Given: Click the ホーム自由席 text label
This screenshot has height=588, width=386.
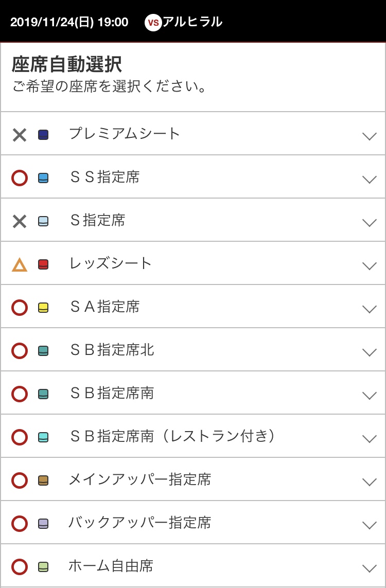Looking at the screenshot, I should coord(111,566).
